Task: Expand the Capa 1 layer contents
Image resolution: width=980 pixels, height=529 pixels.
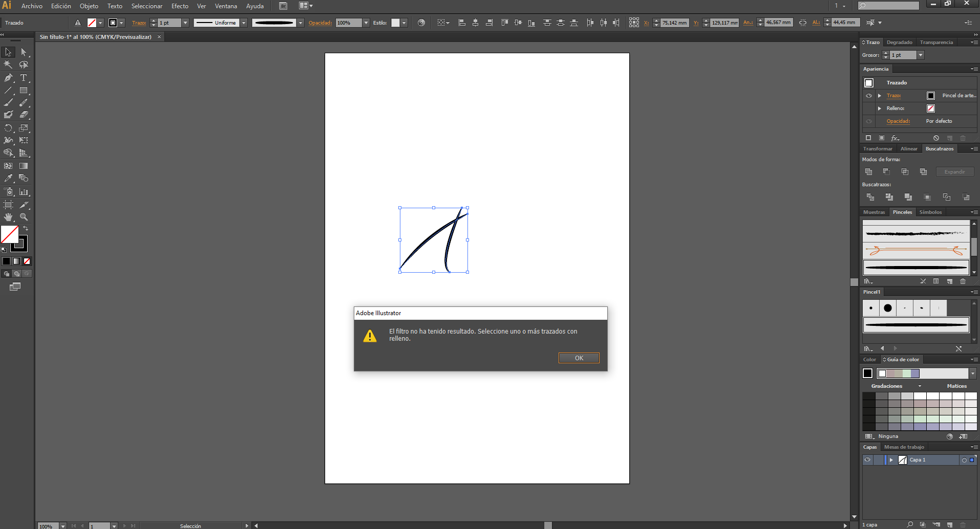Action: pyautogui.click(x=891, y=460)
